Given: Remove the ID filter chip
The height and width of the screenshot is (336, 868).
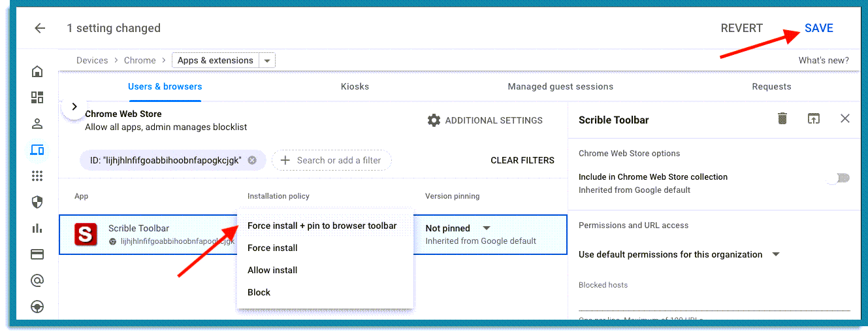Looking at the screenshot, I should 252,160.
